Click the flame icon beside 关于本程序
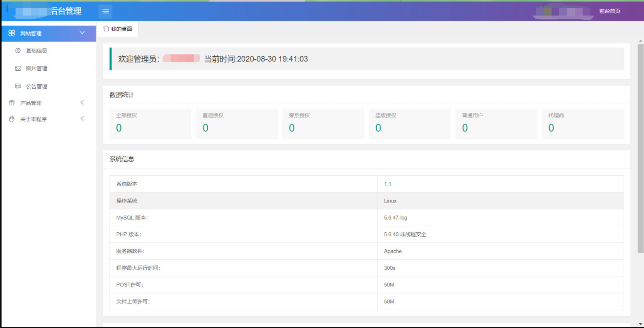Image resolution: width=644 pixels, height=328 pixels. click(12, 119)
